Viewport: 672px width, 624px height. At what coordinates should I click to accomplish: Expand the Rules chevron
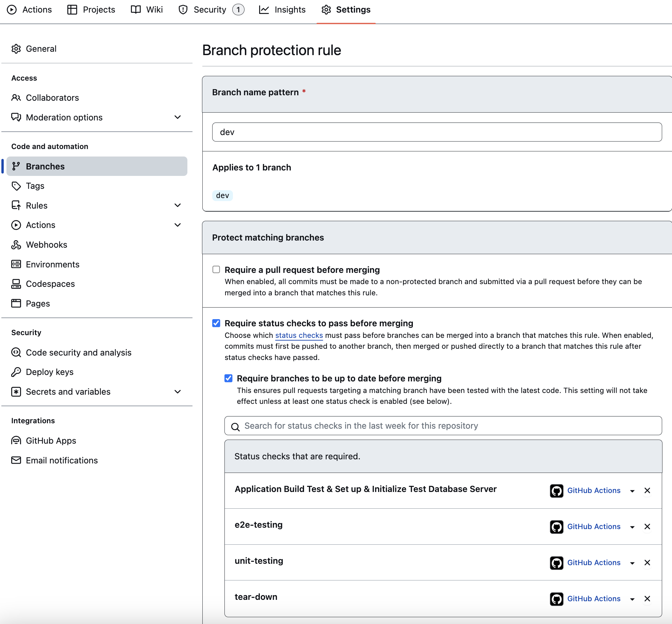coord(178,205)
